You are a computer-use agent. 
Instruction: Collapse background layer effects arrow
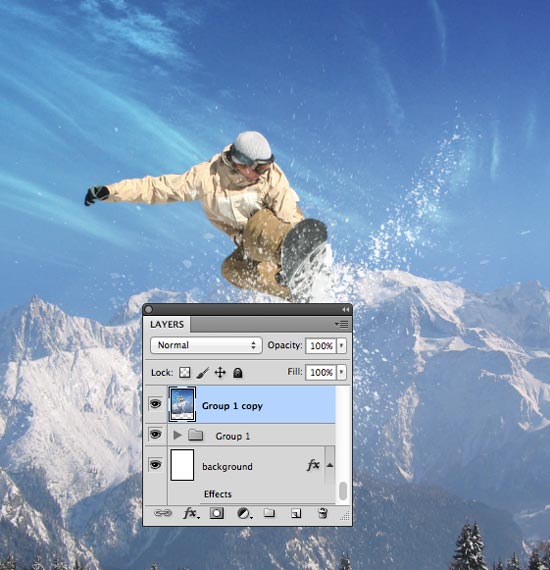pyautogui.click(x=330, y=465)
